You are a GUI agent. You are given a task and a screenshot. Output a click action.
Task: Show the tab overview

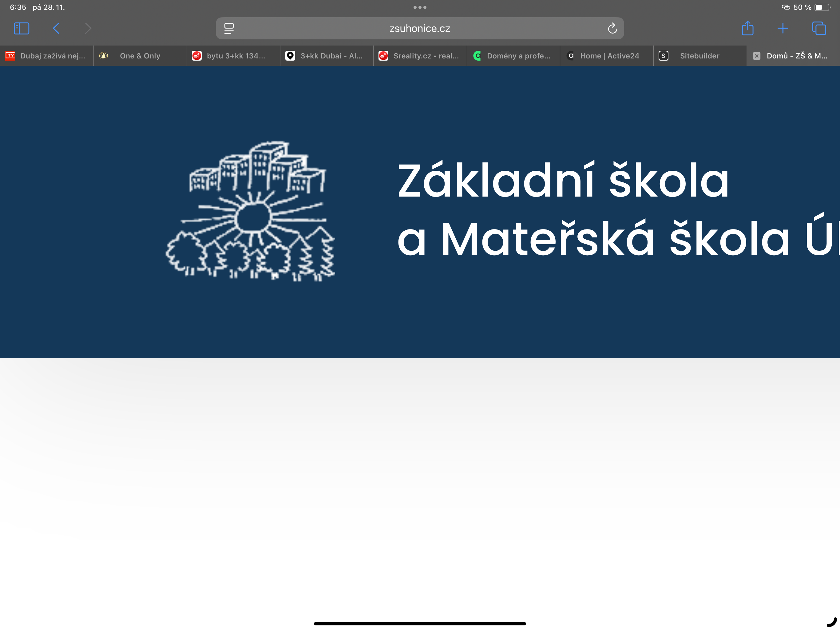819,29
